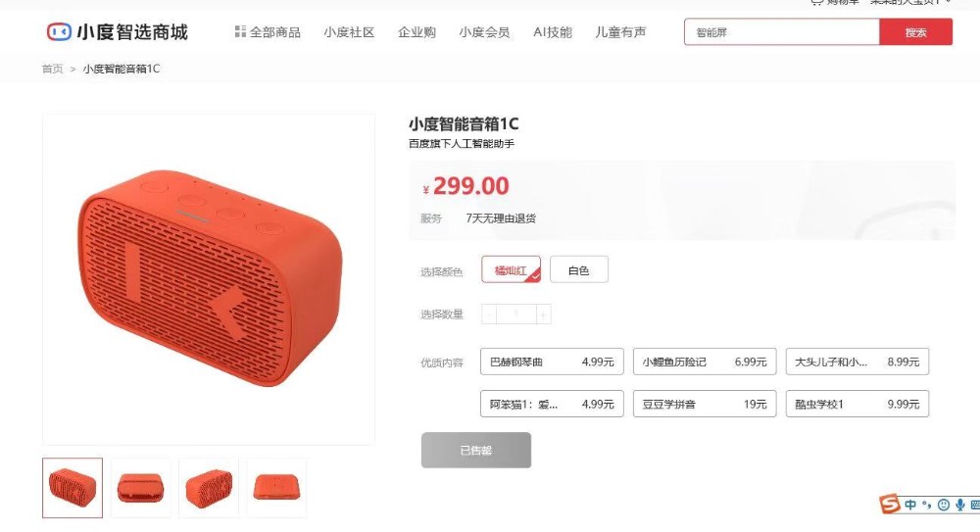The width and height of the screenshot is (980, 532).
Task: Open the Sogou soft keyboard icon
Action: click(975, 506)
